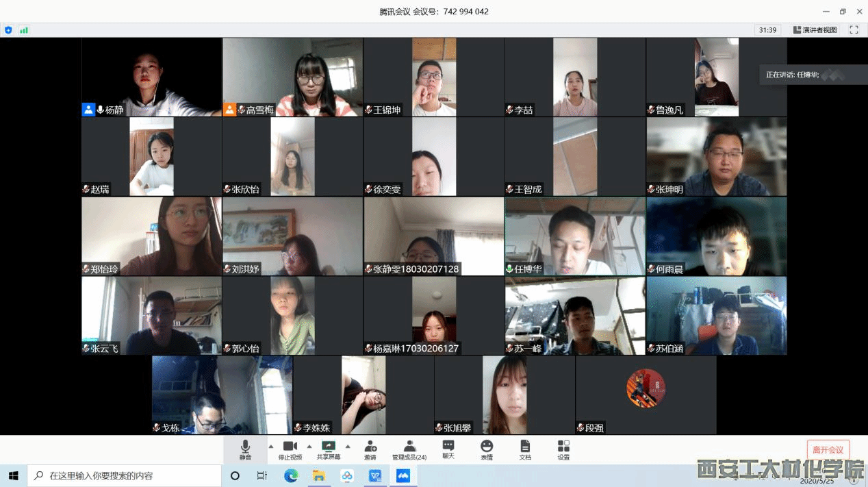Open 设置 settings from meeting toolbar
The image size is (868, 487).
[563, 449]
